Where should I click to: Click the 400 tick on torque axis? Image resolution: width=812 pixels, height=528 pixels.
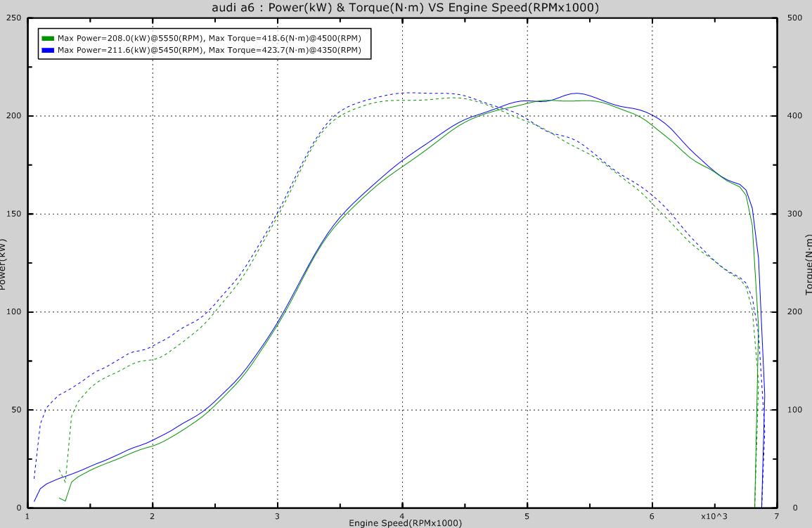click(x=795, y=116)
